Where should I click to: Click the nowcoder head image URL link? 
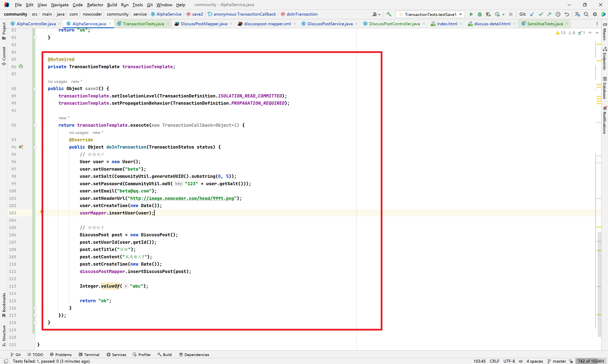click(182, 198)
